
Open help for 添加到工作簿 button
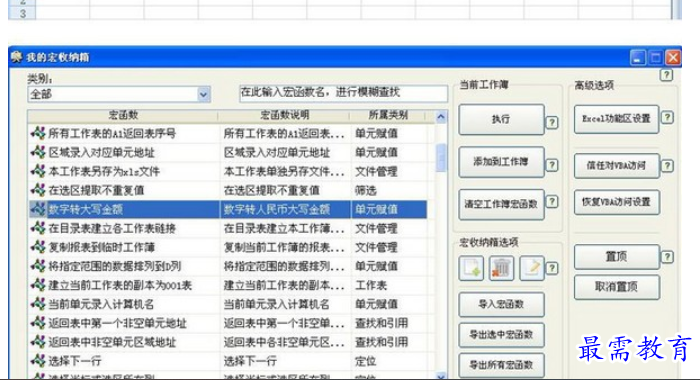552,165
